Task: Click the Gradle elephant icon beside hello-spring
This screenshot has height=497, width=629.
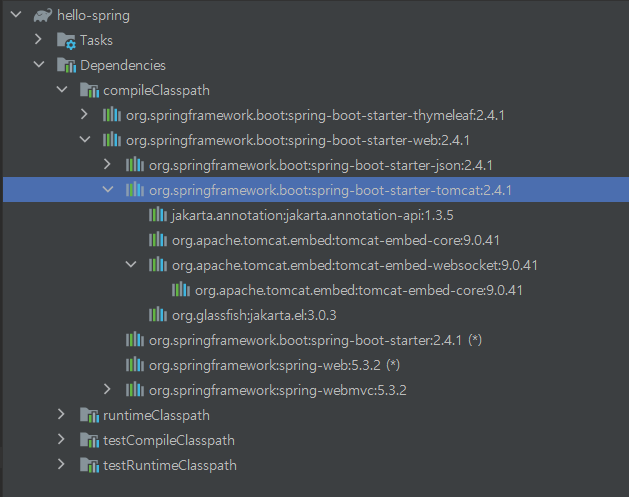Action: 43,16
